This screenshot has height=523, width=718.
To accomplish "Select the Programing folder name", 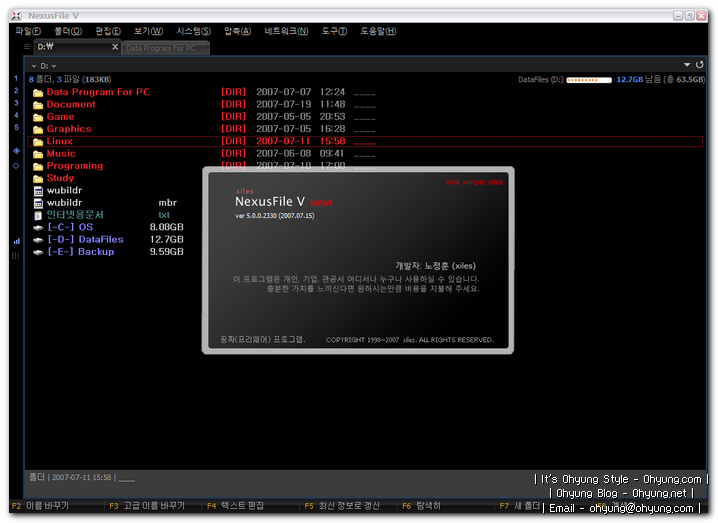I will [x=75, y=166].
